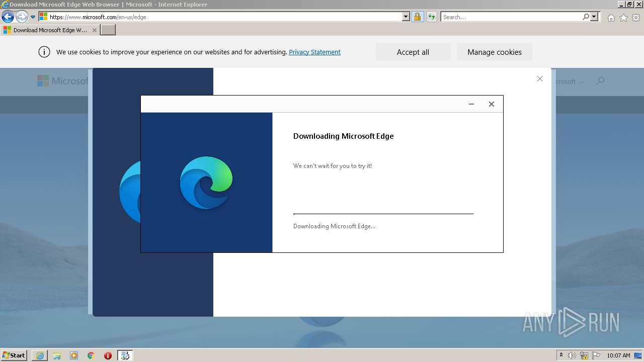644x362 pixels.
Task: Click the address bar URL field
Action: [224, 17]
